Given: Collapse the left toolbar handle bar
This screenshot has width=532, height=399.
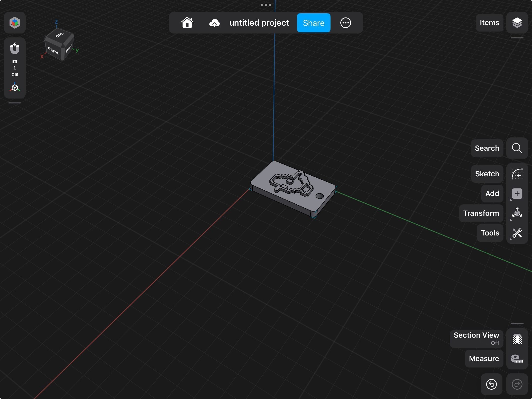Looking at the screenshot, I should click(x=15, y=103).
